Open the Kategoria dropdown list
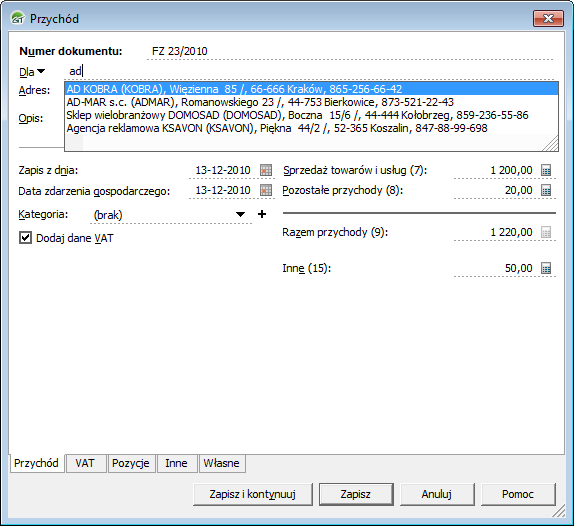This screenshot has width=574, height=526. (240, 214)
